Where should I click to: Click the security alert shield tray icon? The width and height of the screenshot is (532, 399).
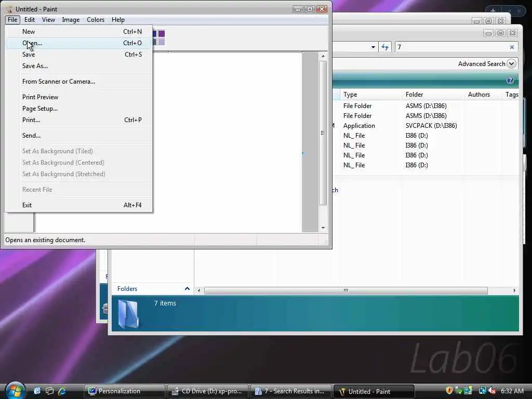coord(449,391)
